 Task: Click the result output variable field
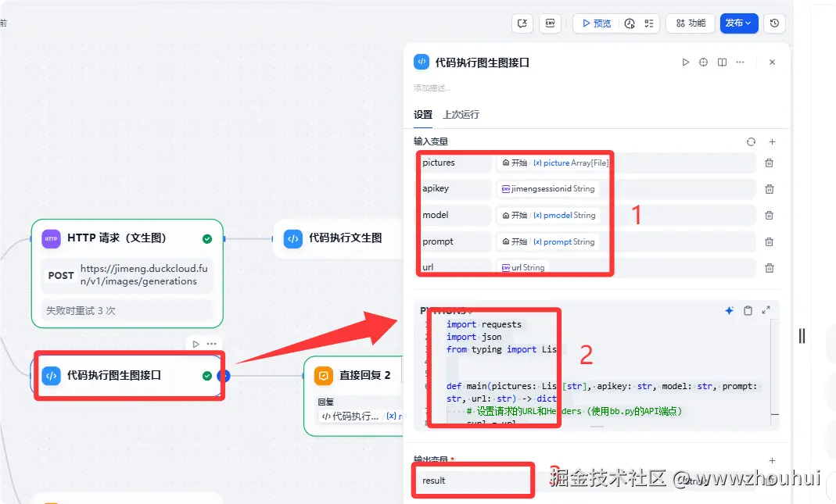pos(473,481)
